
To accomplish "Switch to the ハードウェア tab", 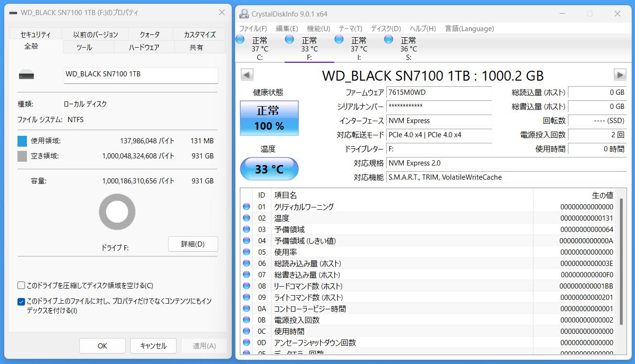I will pyautogui.click(x=144, y=47).
